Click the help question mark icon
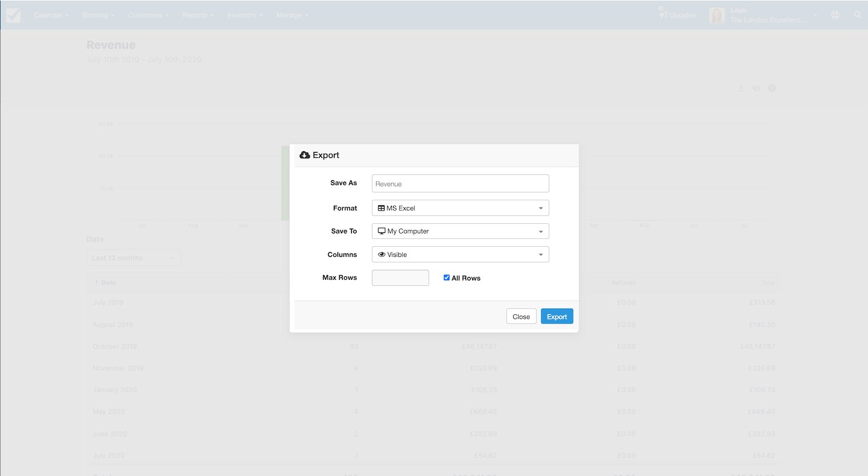 tap(772, 88)
